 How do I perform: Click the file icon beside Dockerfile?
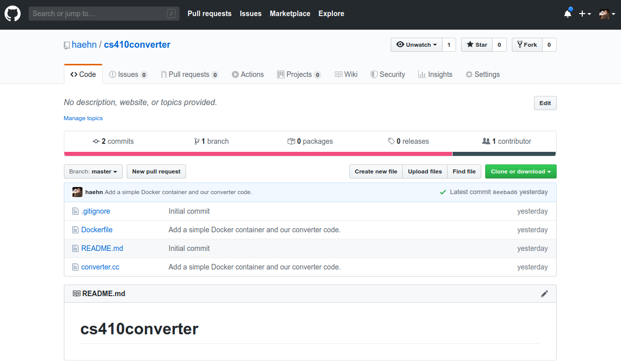pos(75,230)
